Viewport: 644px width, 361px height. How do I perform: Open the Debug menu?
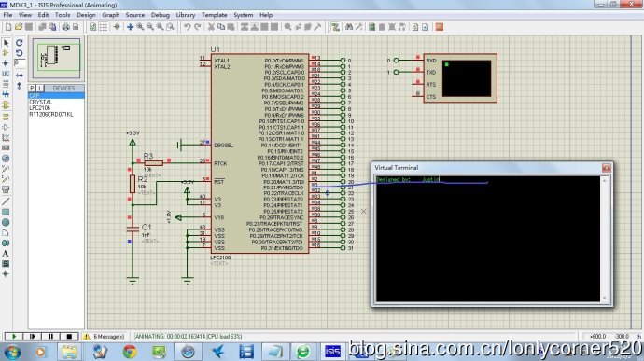coord(161,15)
